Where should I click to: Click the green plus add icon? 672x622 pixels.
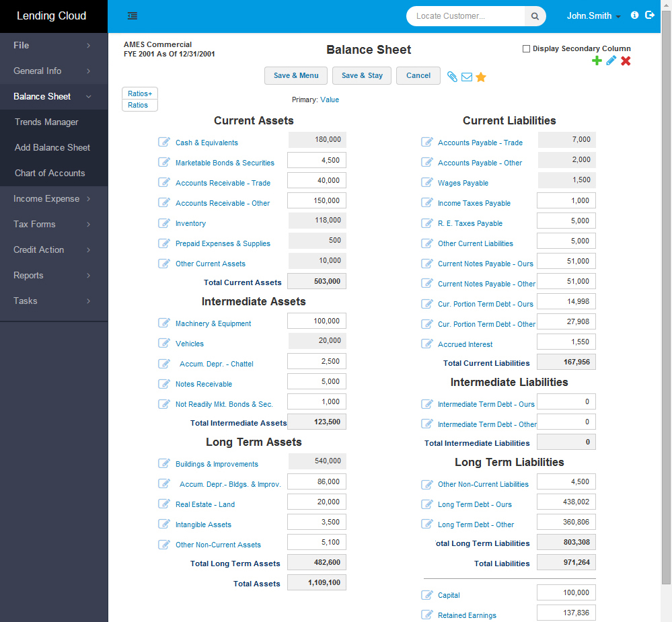pos(597,61)
